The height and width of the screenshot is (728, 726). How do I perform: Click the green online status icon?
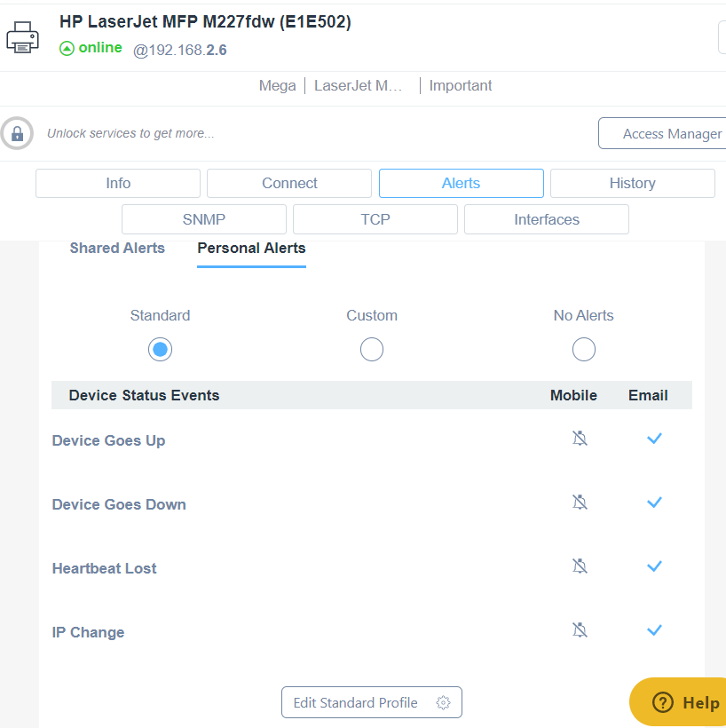67,49
